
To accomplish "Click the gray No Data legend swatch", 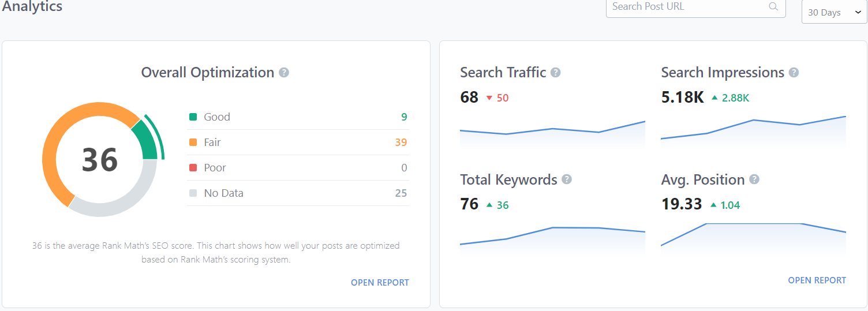I will [x=193, y=193].
